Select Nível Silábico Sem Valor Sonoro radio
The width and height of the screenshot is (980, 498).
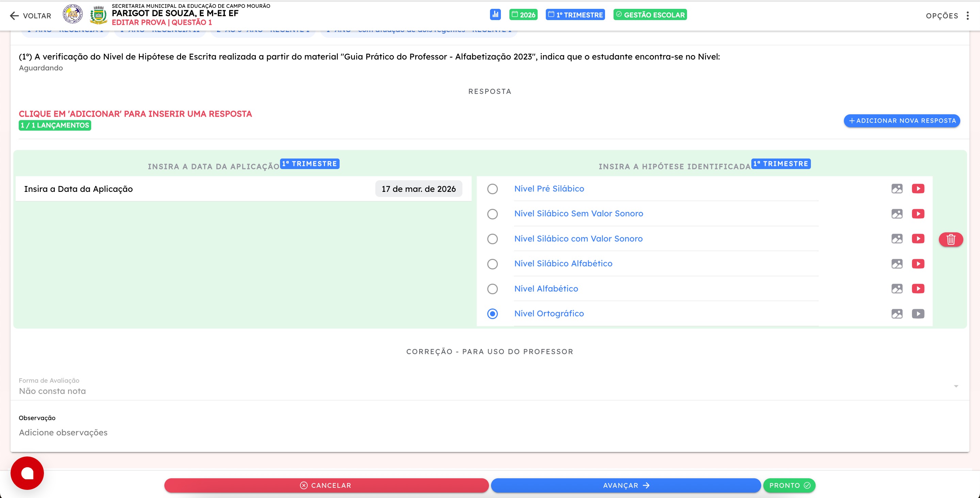coord(492,214)
